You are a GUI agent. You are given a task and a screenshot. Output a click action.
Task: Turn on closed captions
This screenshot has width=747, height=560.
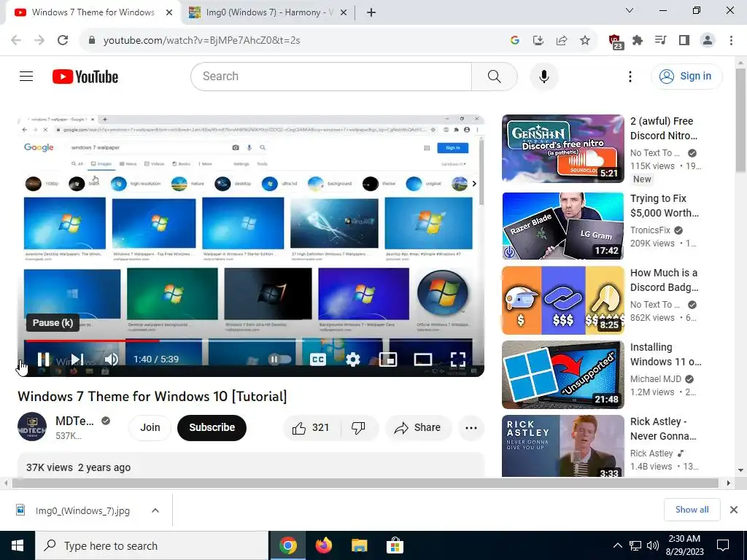(318, 359)
